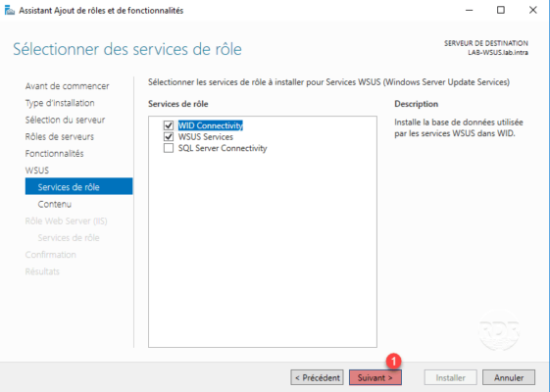Minimize the wizard window

tap(469, 10)
